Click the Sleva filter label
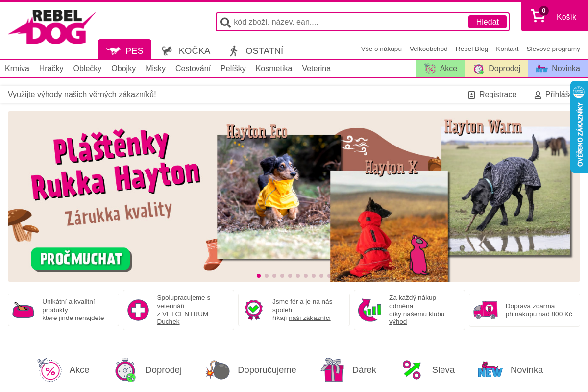 tap(443, 370)
